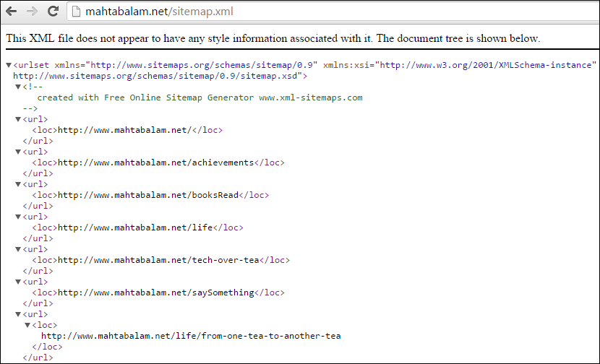This screenshot has height=364, width=600.
Task: Go back using the browser back arrow
Action: click(x=11, y=11)
